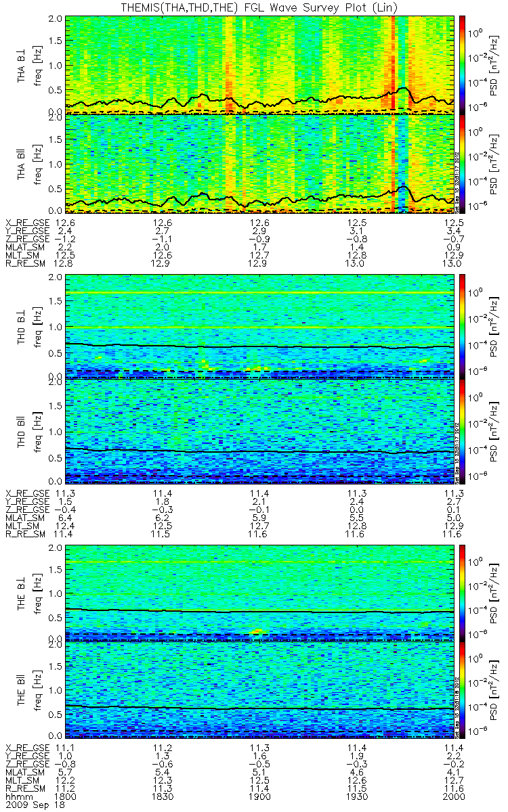The height and width of the screenshot is (812, 508).
Task: Click the '1830' time tick label
Action: click(x=163, y=796)
